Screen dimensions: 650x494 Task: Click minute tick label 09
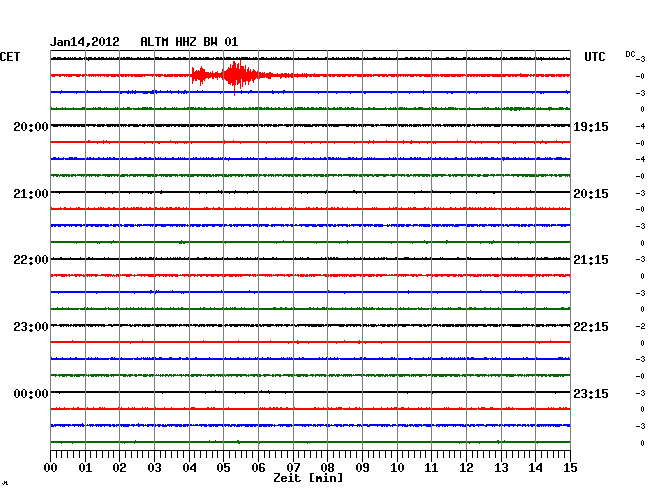point(362,467)
